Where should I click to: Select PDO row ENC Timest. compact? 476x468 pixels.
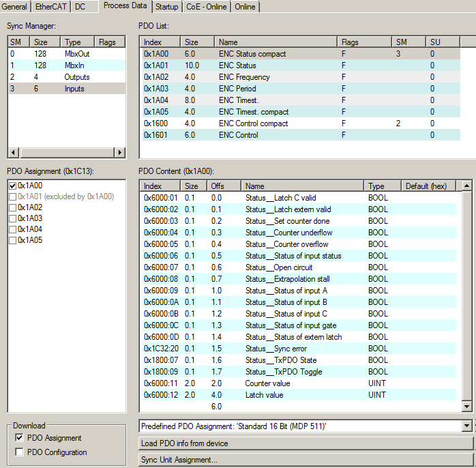point(301,112)
